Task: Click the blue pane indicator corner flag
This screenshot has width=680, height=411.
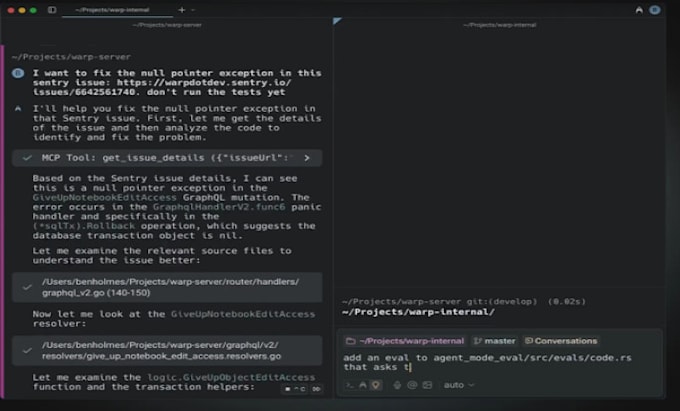Action: coord(337,21)
